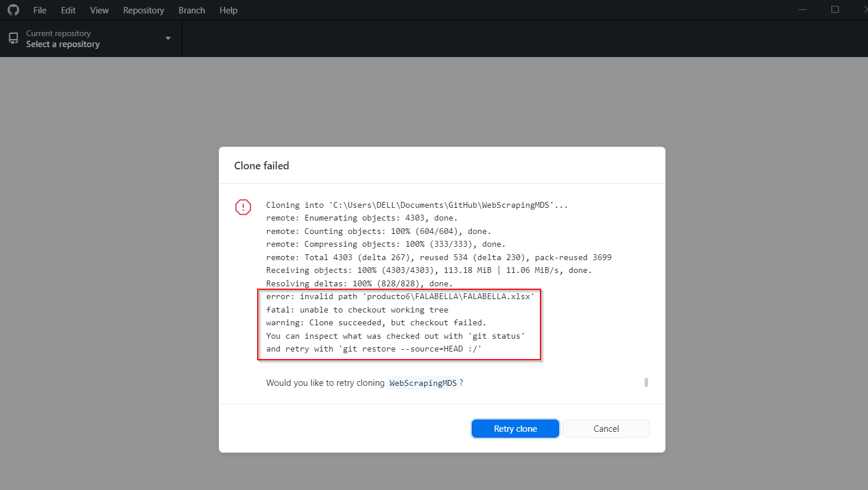This screenshot has height=490, width=868.
Task: Click the red error octagon in the dialog
Action: 243,207
